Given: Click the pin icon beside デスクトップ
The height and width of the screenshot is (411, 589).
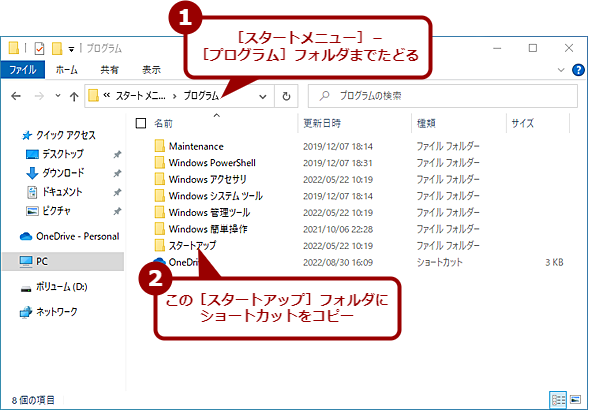Looking at the screenshot, I should tap(117, 154).
